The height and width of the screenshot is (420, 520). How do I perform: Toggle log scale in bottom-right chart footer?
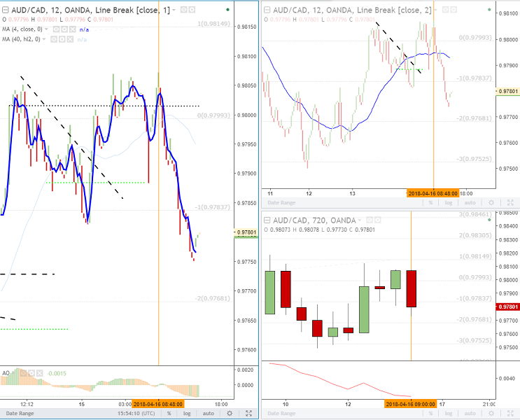click(449, 414)
